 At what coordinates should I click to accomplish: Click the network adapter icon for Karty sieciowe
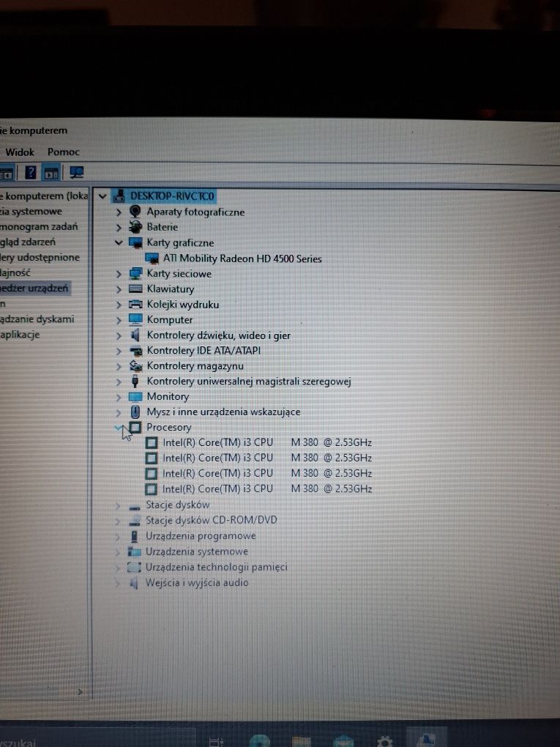click(x=135, y=273)
